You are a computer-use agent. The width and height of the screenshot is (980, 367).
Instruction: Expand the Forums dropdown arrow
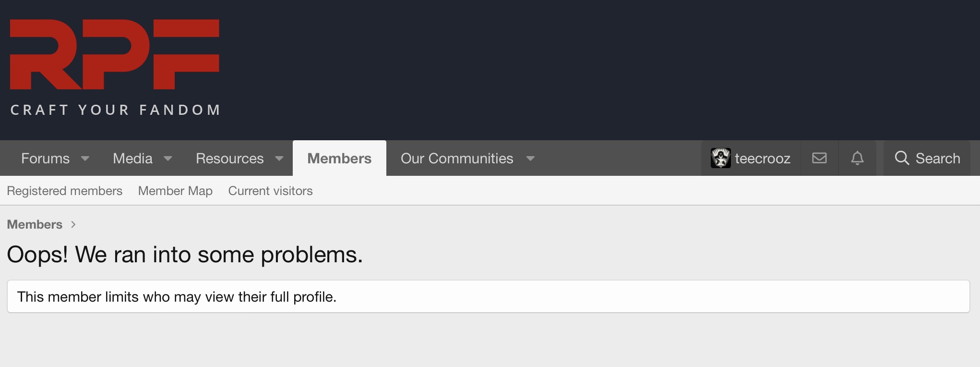click(x=85, y=159)
